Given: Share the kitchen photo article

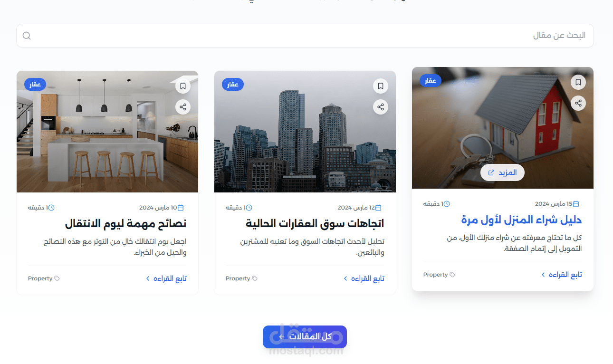Looking at the screenshot, I should point(183,107).
